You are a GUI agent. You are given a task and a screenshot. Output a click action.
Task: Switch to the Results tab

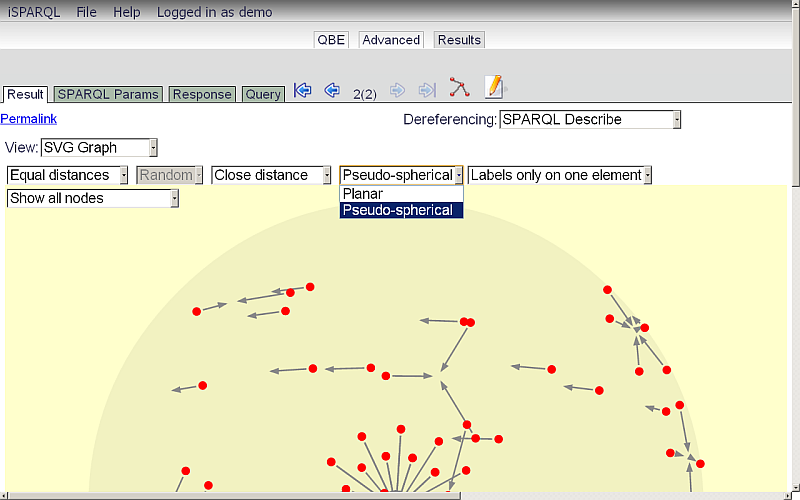pos(459,40)
